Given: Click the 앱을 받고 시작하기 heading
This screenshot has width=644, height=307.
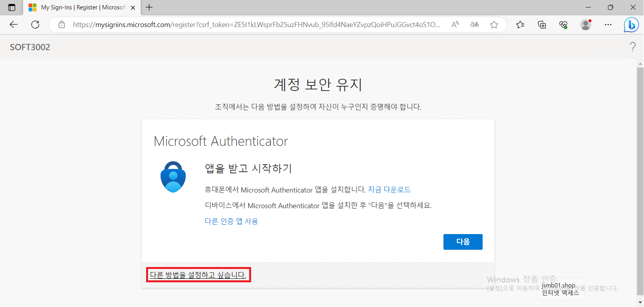Looking at the screenshot, I should coord(248,169).
